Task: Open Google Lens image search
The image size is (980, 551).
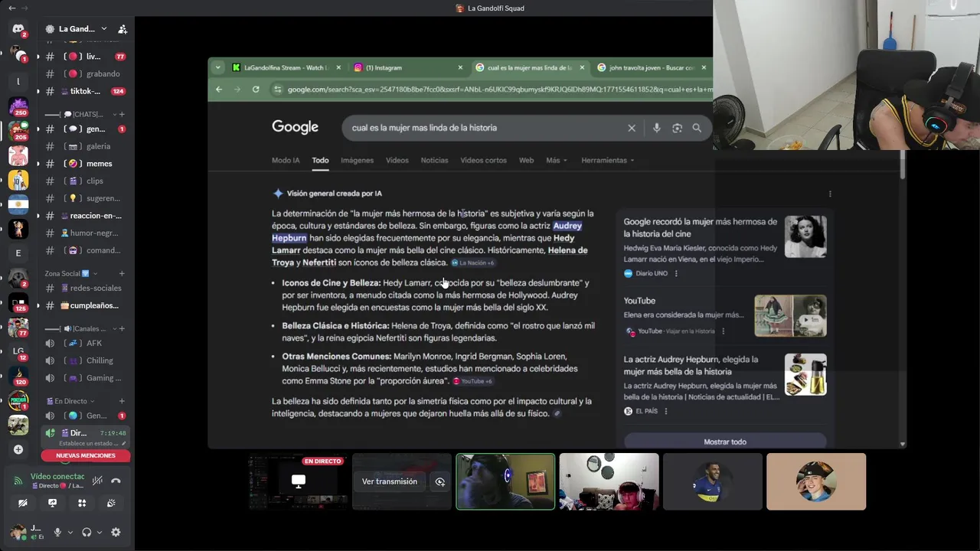Action: coord(677,128)
